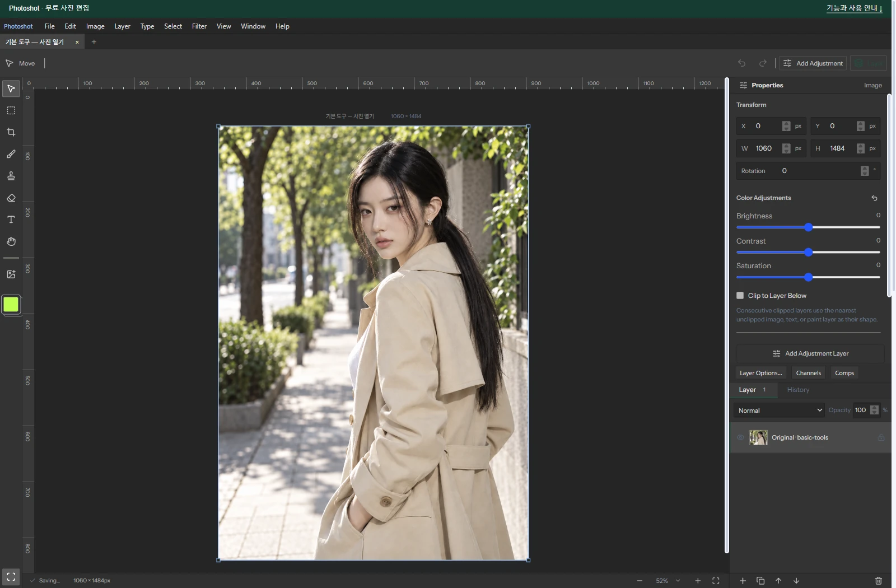Click the Channels button
The width and height of the screenshot is (896, 588).
pos(808,373)
